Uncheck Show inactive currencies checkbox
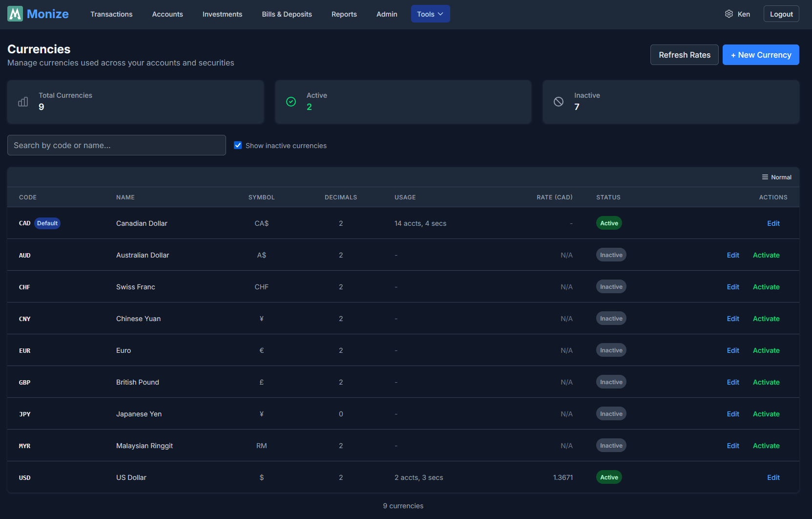812x519 pixels. [x=238, y=145]
